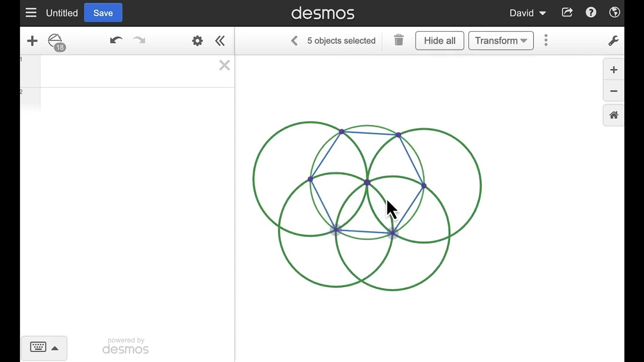Click the powered by desmos logo link

point(126,346)
